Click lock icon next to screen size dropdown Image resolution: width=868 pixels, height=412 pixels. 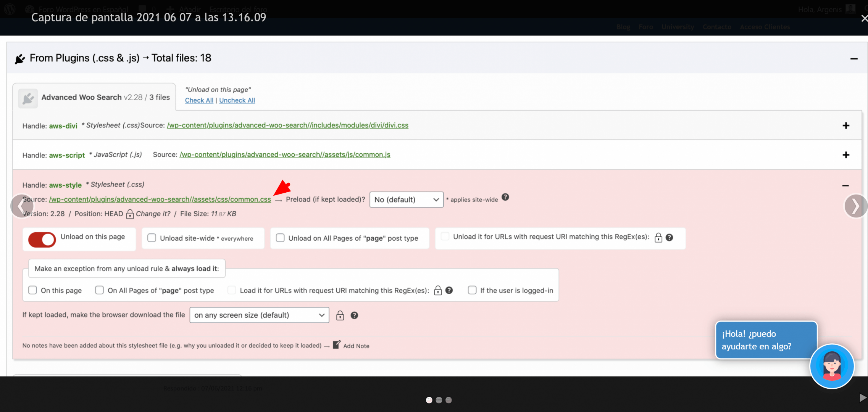(x=340, y=315)
